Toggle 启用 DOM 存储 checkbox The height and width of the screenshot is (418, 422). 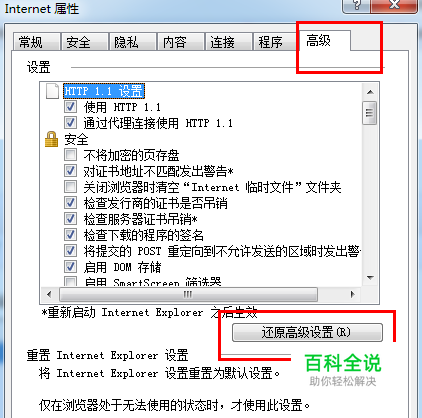70,267
